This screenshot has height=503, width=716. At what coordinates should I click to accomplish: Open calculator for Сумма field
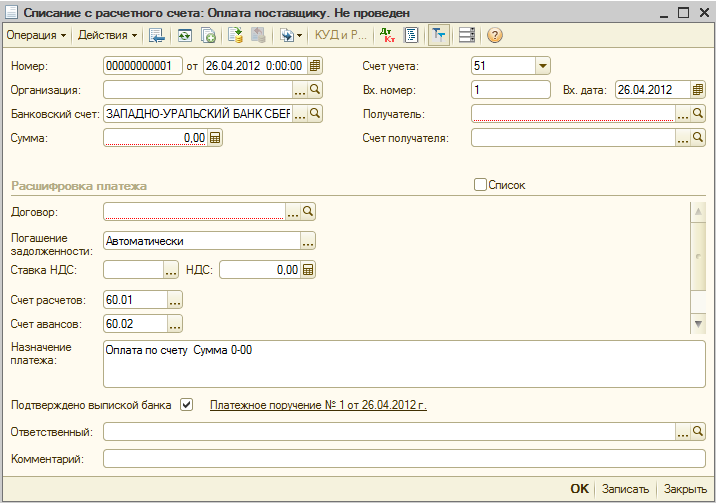click(x=215, y=138)
